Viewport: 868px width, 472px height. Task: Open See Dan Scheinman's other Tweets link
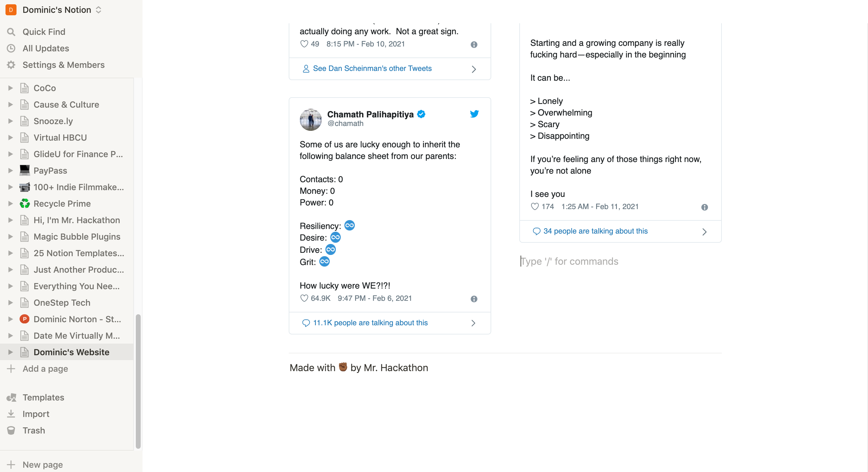pyautogui.click(x=372, y=68)
